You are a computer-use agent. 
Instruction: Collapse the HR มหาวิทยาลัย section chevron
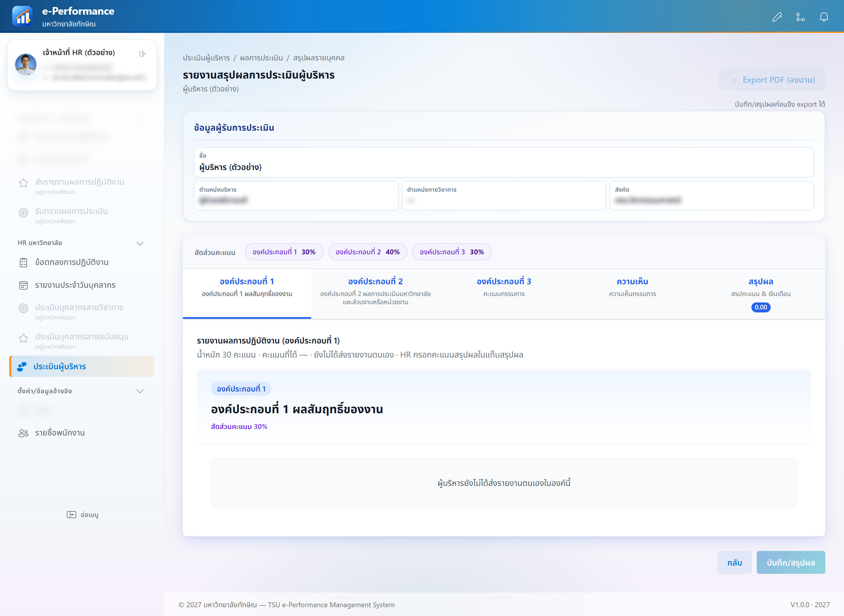pos(140,243)
